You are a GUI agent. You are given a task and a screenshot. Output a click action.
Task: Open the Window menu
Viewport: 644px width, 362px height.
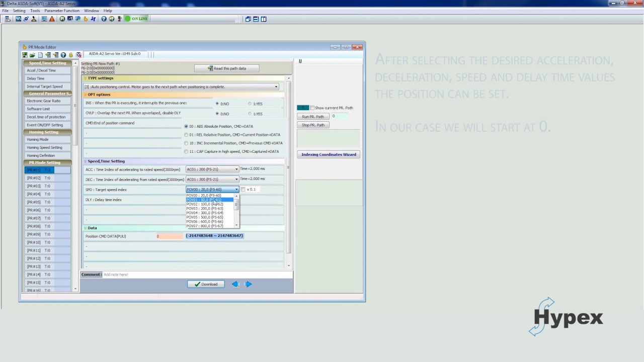92,11
